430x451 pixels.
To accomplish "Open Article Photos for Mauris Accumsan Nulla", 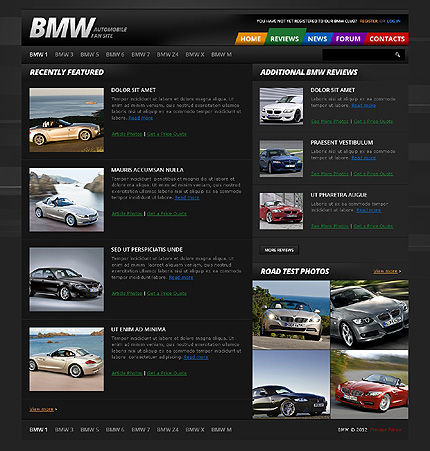I will pyautogui.click(x=127, y=213).
